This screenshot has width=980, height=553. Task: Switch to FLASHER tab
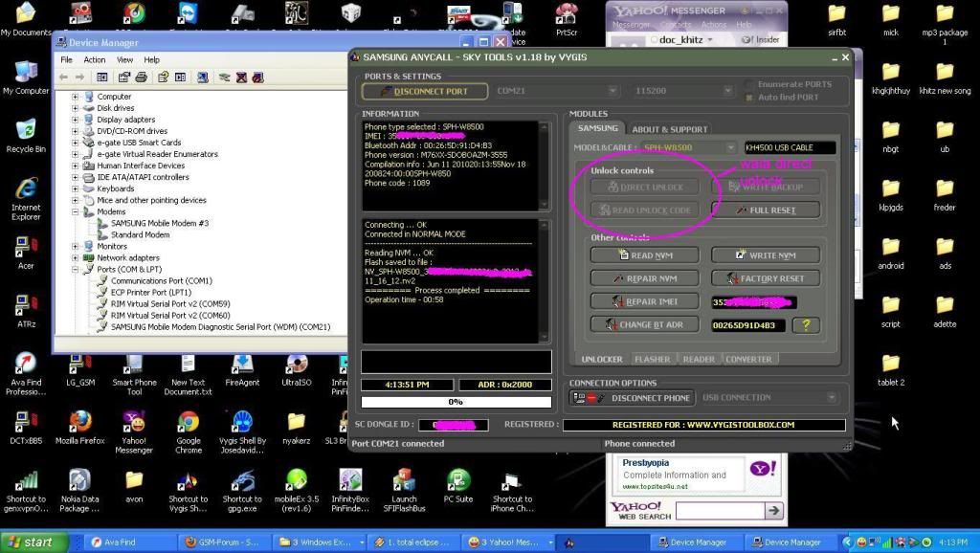coord(652,360)
